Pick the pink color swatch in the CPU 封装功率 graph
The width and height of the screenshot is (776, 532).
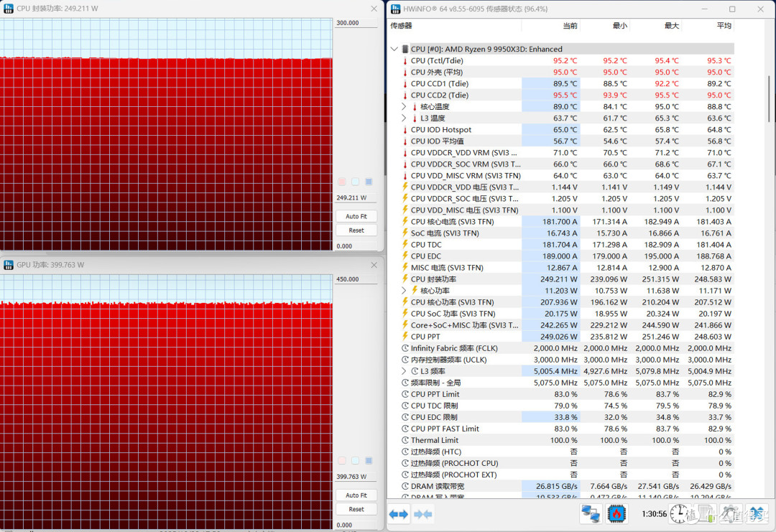[342, 182]
